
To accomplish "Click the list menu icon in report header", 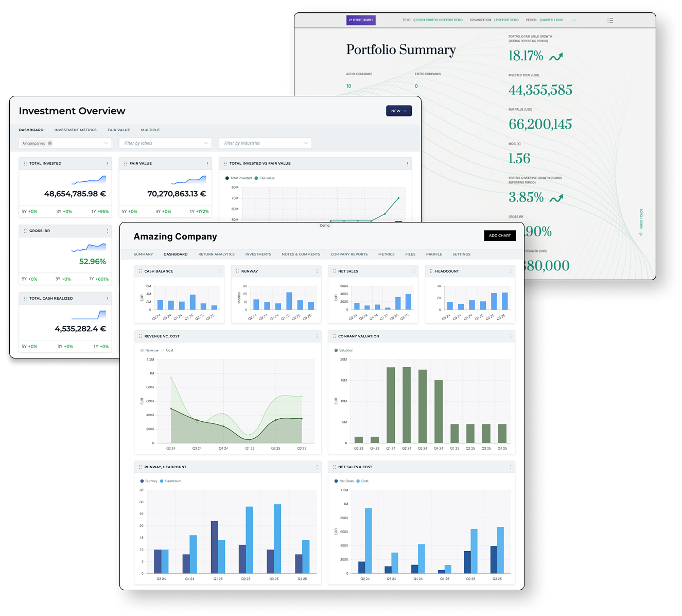I will click(610, 21).
